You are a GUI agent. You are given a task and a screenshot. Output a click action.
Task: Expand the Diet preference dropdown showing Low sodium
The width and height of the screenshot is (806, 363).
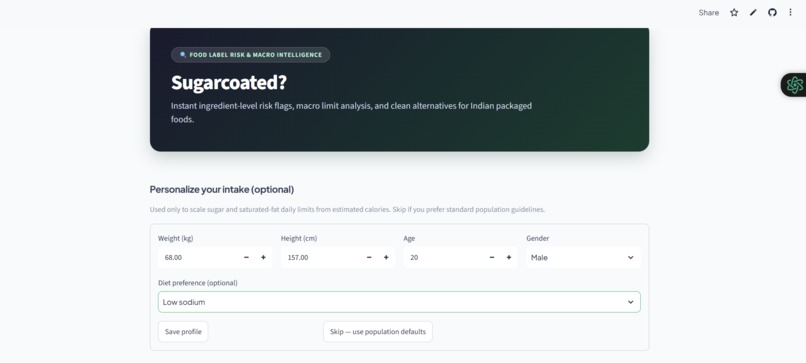tap(399, 302)
